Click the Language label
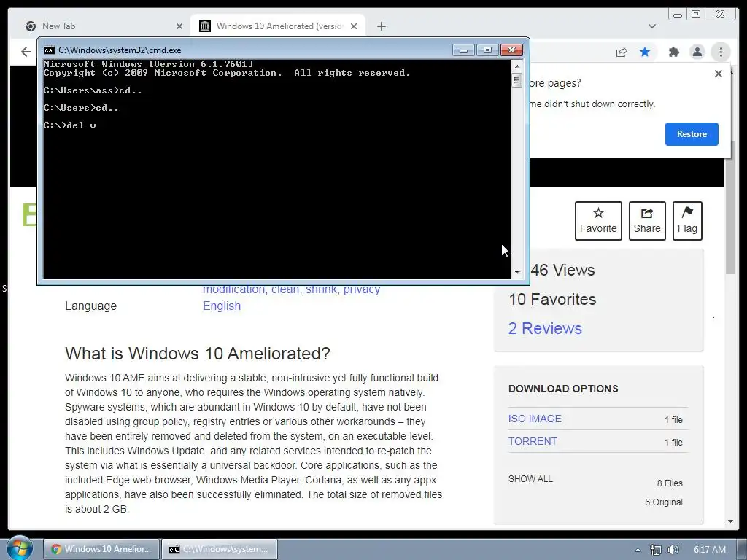747x560 pixels. 90,306
